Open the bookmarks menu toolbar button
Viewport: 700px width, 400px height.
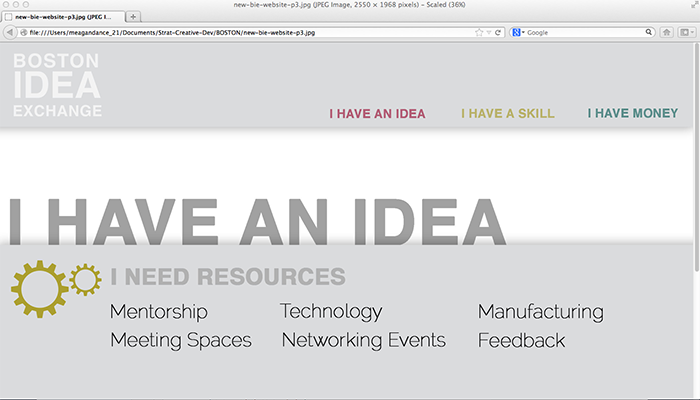(686, 32)
